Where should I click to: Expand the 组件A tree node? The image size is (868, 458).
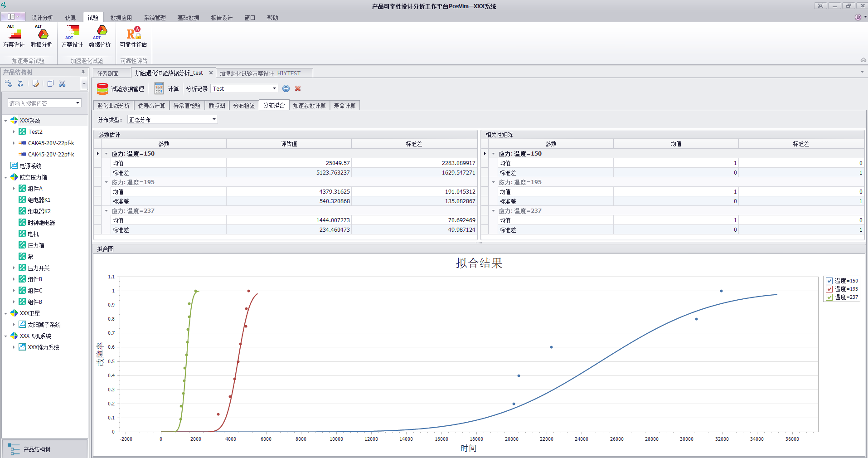point(14,189)
